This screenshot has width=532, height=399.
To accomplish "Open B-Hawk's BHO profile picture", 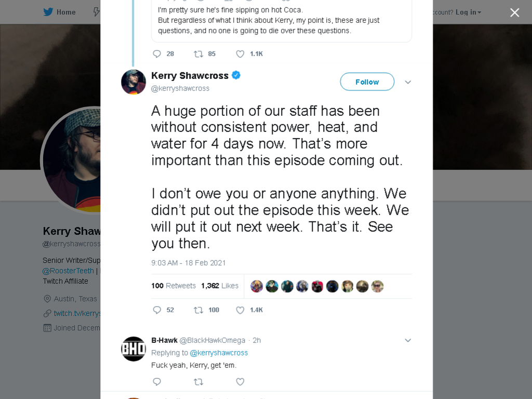I will [x=134, y=349].
